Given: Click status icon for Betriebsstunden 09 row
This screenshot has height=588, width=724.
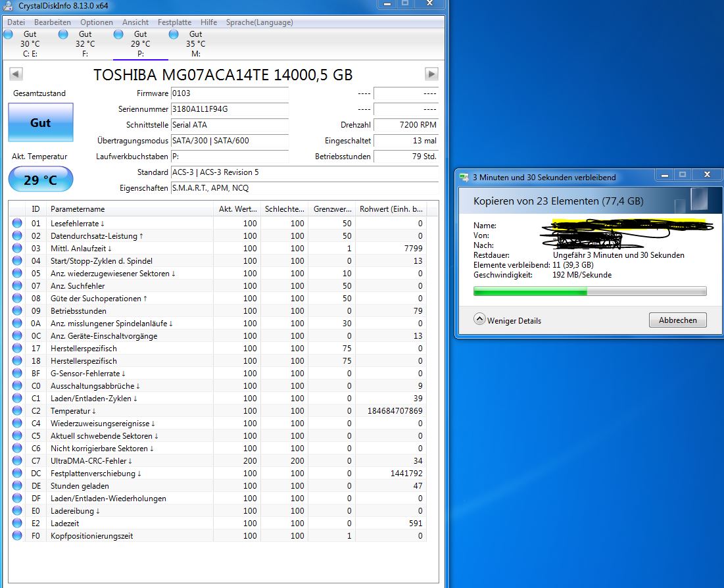Looking at the screenshot, I should [x=17, y=310].
